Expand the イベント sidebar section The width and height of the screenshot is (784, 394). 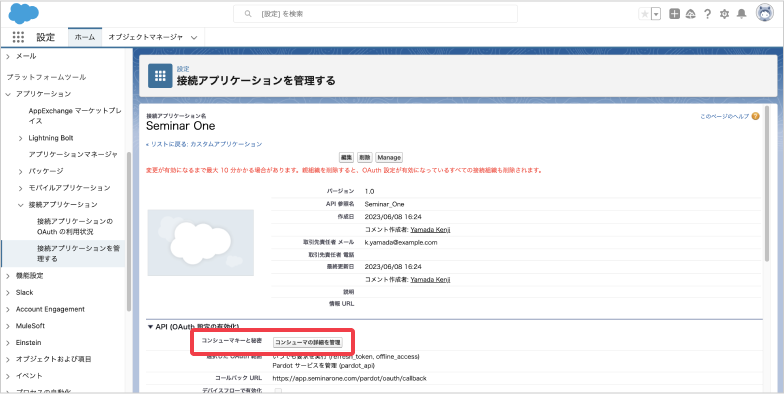coord(8,376)
